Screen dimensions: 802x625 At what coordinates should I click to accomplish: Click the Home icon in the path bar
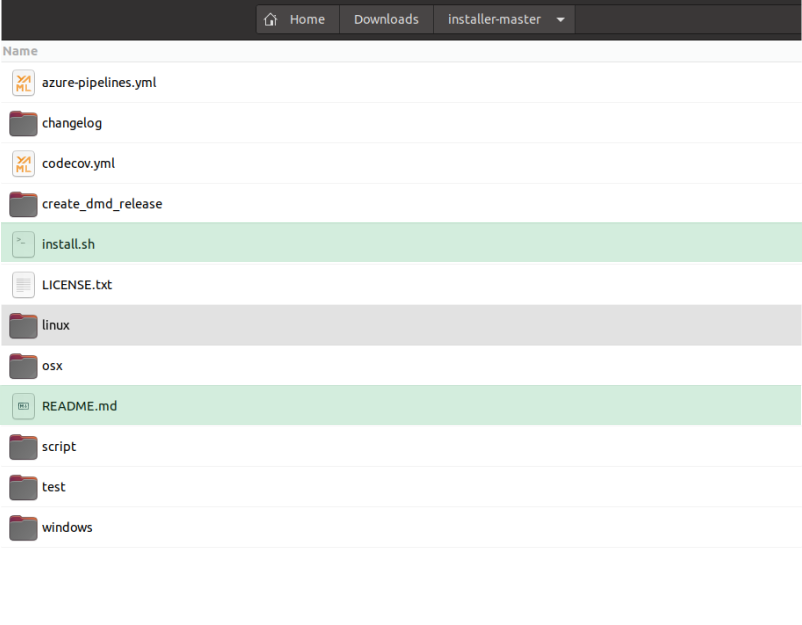tap(270, 18)
